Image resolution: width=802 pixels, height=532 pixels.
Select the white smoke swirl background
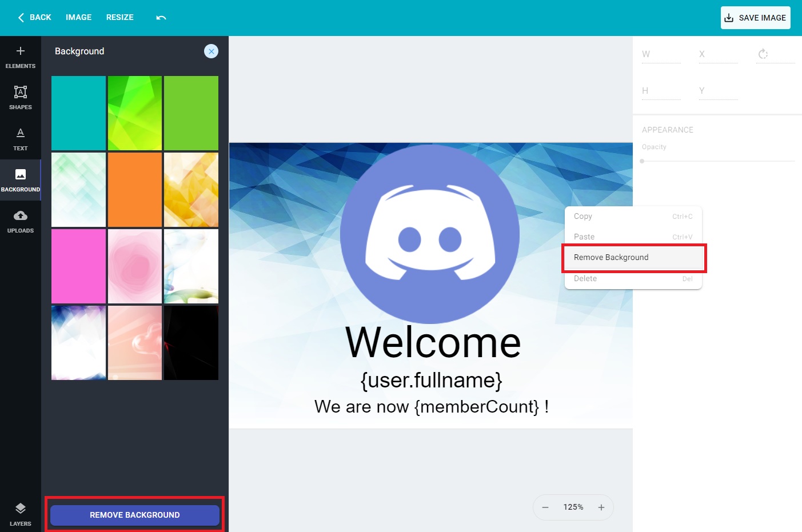[191, 266]
